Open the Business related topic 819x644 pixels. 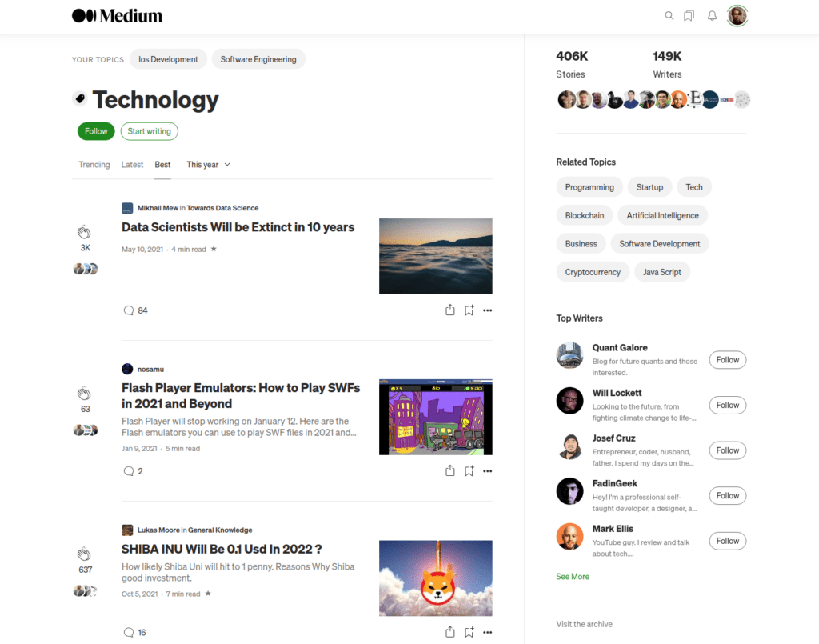(x=581, y=243)
